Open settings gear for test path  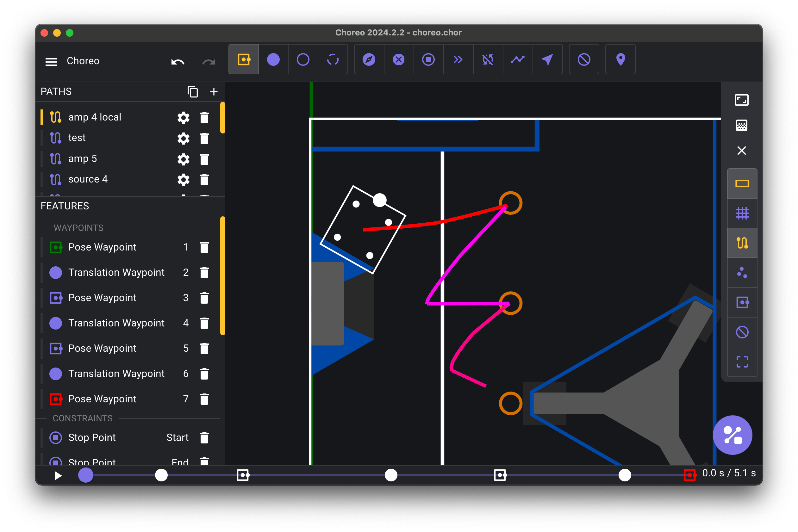183,138
